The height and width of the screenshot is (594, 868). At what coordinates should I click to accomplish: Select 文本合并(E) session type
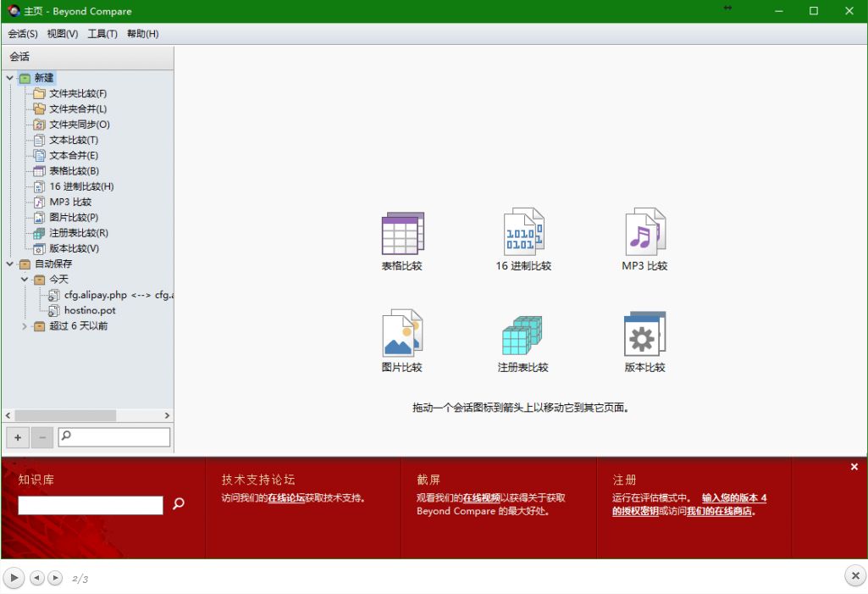74,155
